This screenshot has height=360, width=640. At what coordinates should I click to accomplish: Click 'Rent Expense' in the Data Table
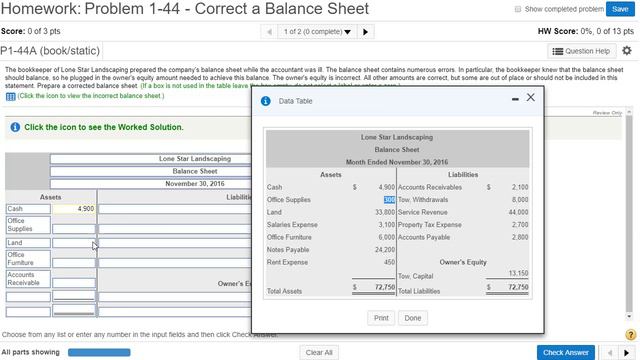287,262
